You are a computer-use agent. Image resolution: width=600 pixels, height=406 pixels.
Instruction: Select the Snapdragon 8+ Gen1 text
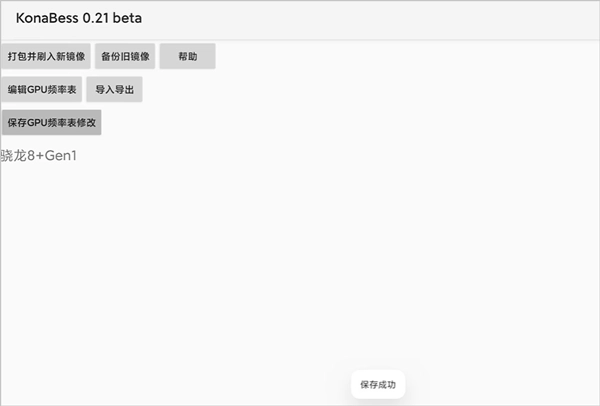39,155
